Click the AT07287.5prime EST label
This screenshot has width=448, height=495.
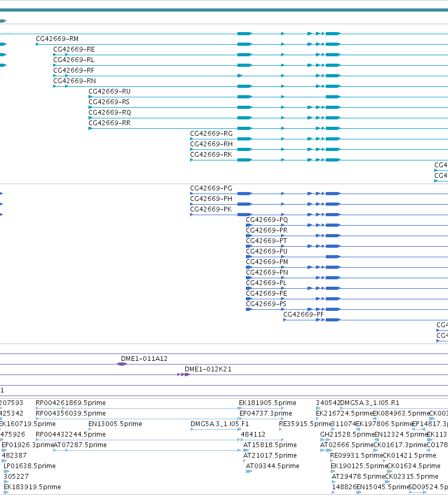pyautogui.click(x=80, y=445)
